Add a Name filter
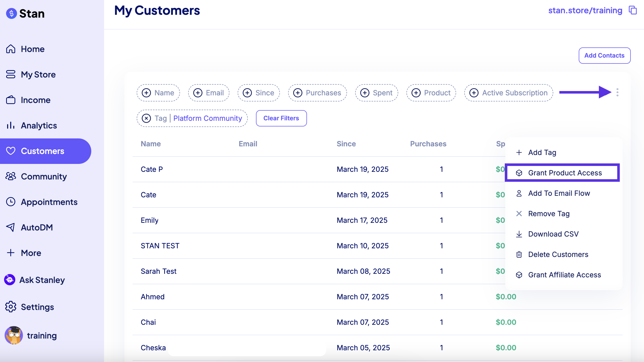Viewport: 644px width, 362px height. pyautogui.click(x=158, y=93)
